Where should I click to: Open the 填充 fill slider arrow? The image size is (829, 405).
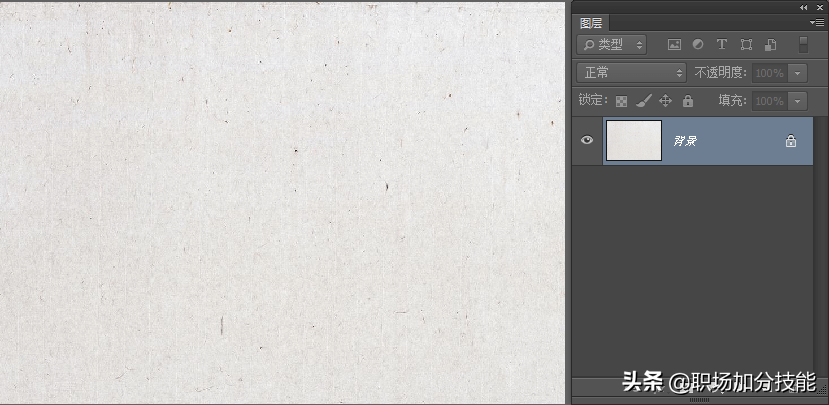coord(798,101)
